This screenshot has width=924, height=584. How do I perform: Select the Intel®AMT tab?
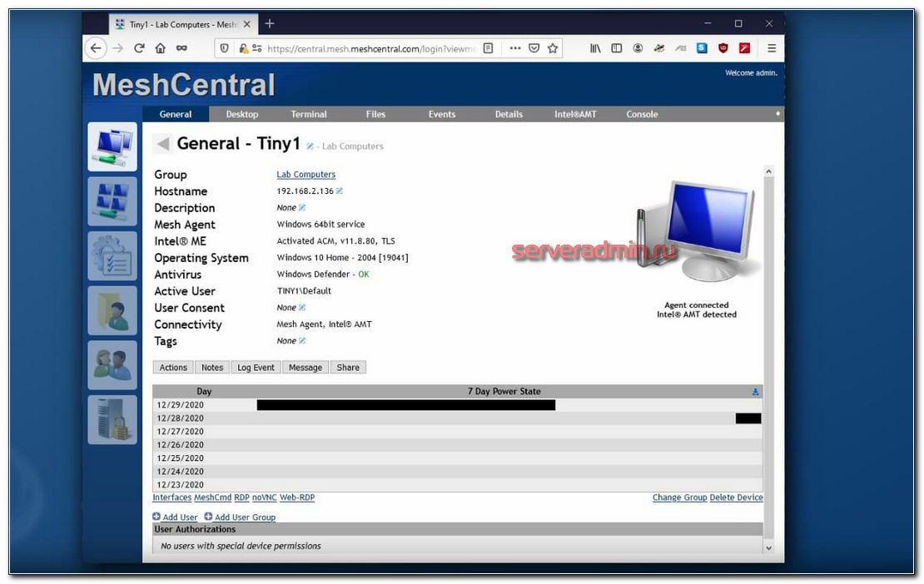(575, 115)
